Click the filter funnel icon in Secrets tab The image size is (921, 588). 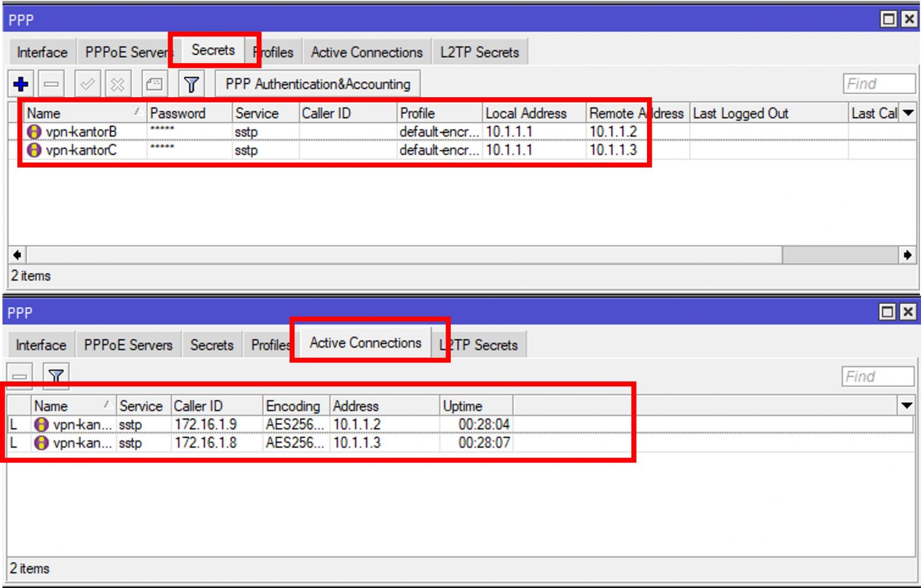[191, 84]
